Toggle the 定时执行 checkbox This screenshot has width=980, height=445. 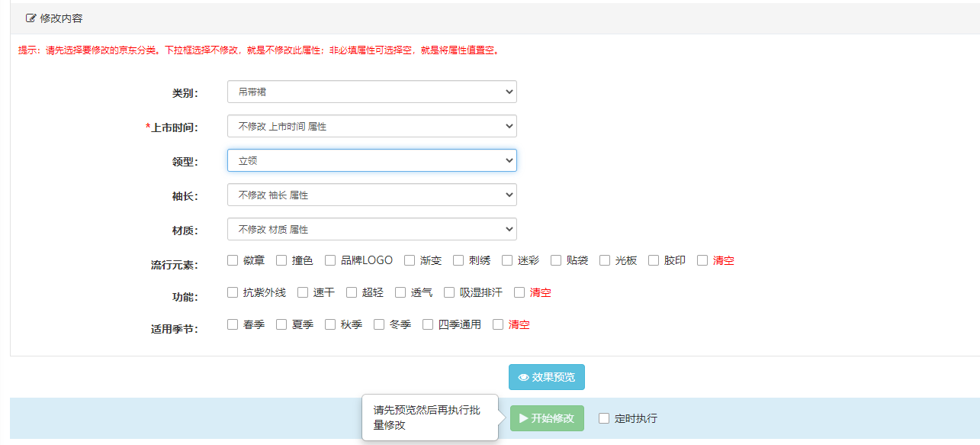[604, 418]
